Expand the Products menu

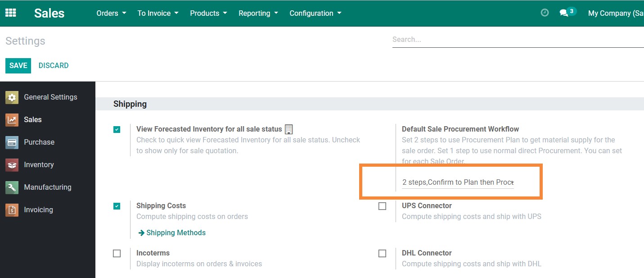point(208,13)
